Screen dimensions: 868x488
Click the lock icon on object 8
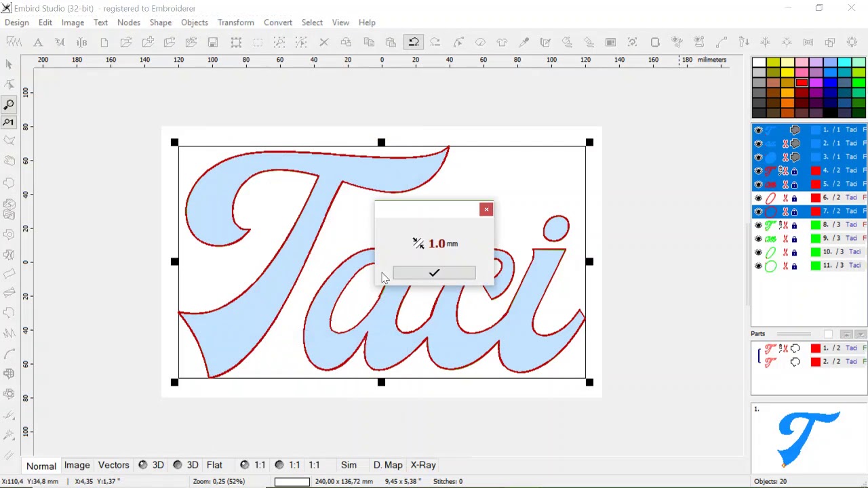[794, 225]
